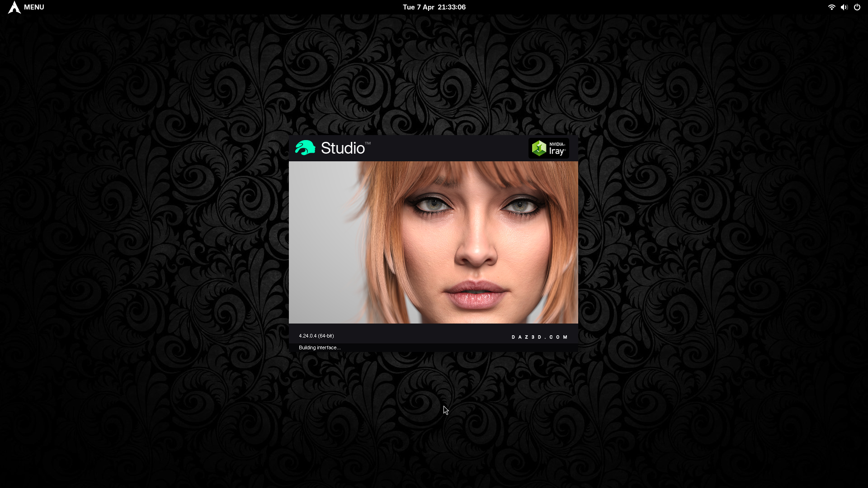The height and width of the screenshot is (488, 868).
Task: Click the 4.24.0.4 (64-bit) version label
Action: 316,336
